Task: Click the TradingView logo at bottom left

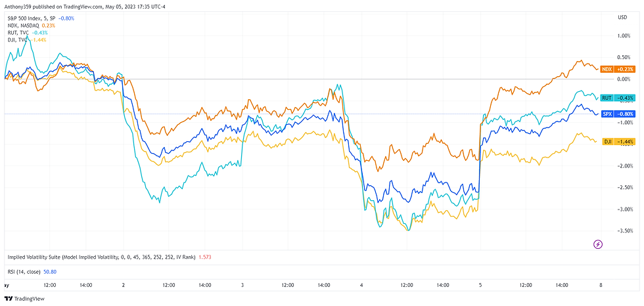Action: pos(26,298)
